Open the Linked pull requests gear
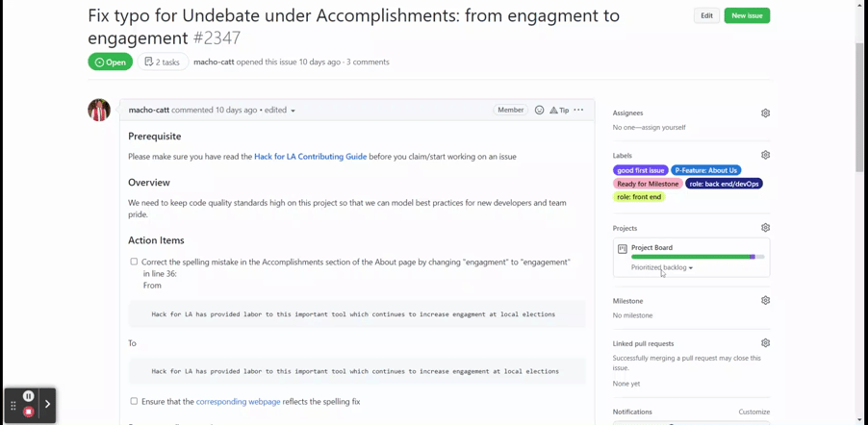The width and height of the screenshot is (868, 425). coord(765,343)
